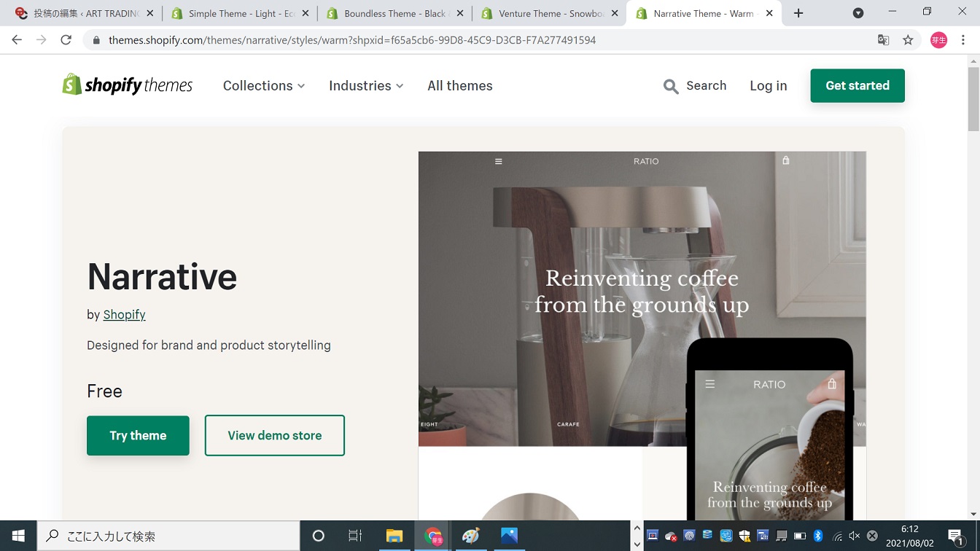Switch to the Boundless Theme tab

coord(394,13)
